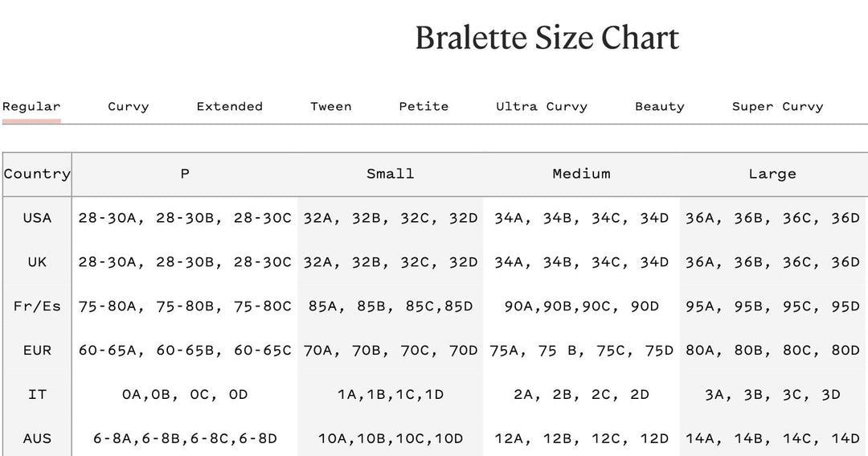
Task: Click the Small column header
Action: [390, 174]
